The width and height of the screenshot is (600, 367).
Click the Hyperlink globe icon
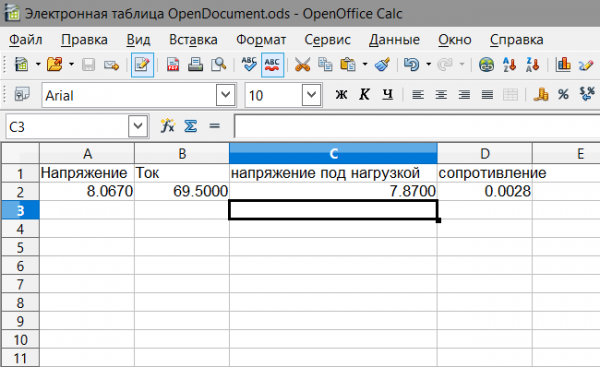point(486,65)
